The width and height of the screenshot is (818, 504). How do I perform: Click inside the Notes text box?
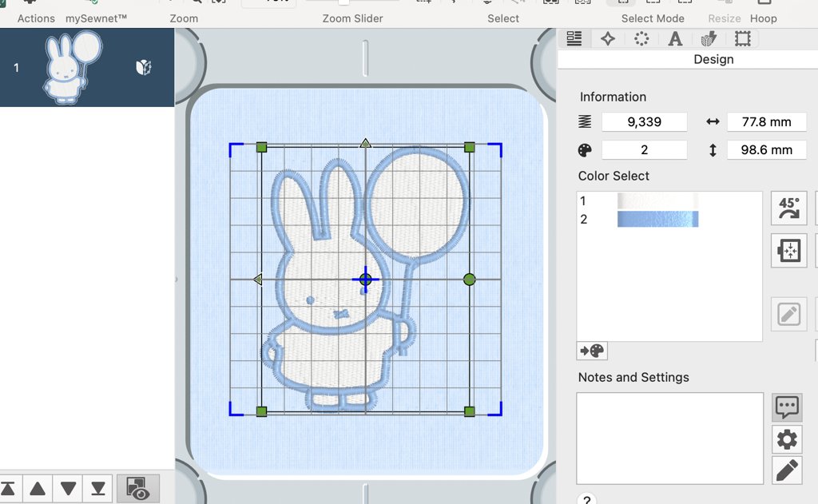click(x=670, y=439)
